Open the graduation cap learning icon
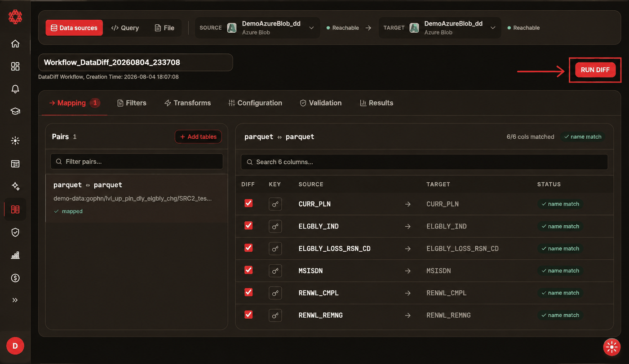The width and height of the screenshot is (629, 364). click(15, 111)
